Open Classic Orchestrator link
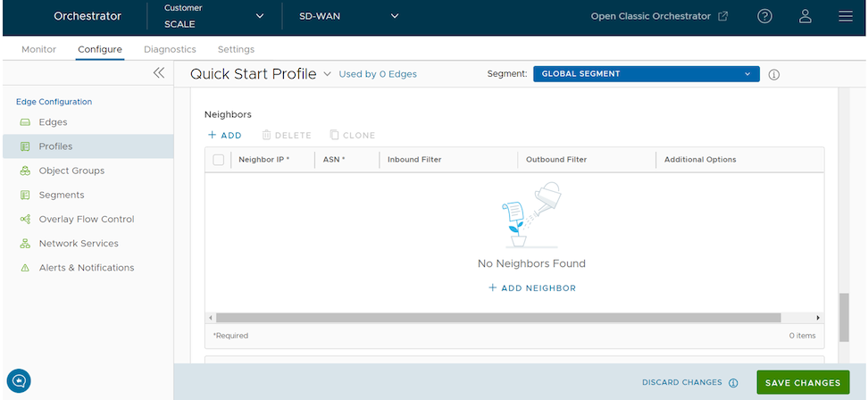This screenshot has height=400, width=868. 659,16
